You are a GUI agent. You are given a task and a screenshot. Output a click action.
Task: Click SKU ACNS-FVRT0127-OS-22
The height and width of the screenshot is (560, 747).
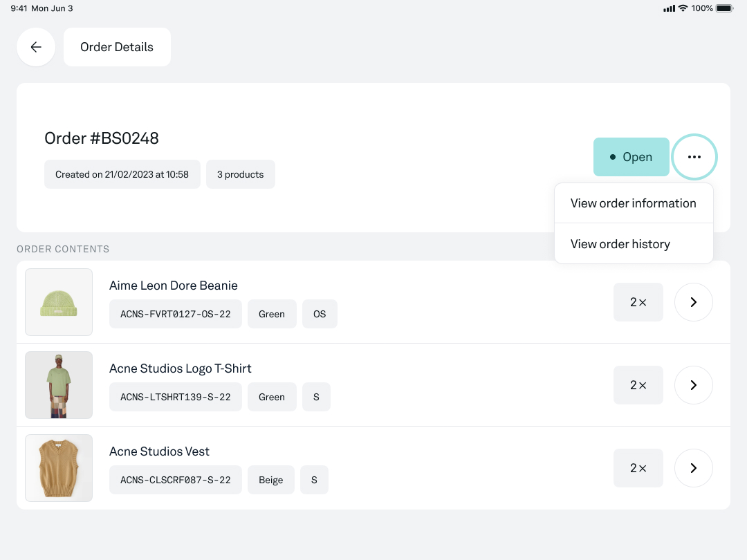tap(175, 314)
